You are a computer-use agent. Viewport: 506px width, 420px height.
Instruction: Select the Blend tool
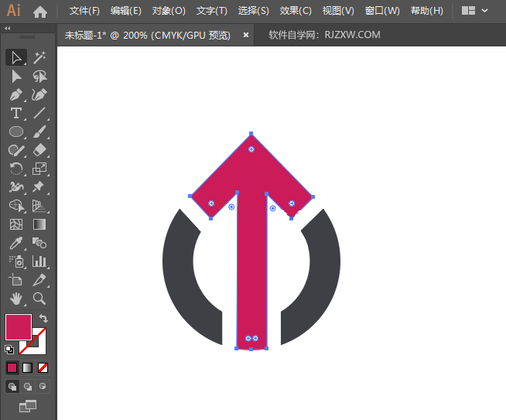tap(39, 243)
